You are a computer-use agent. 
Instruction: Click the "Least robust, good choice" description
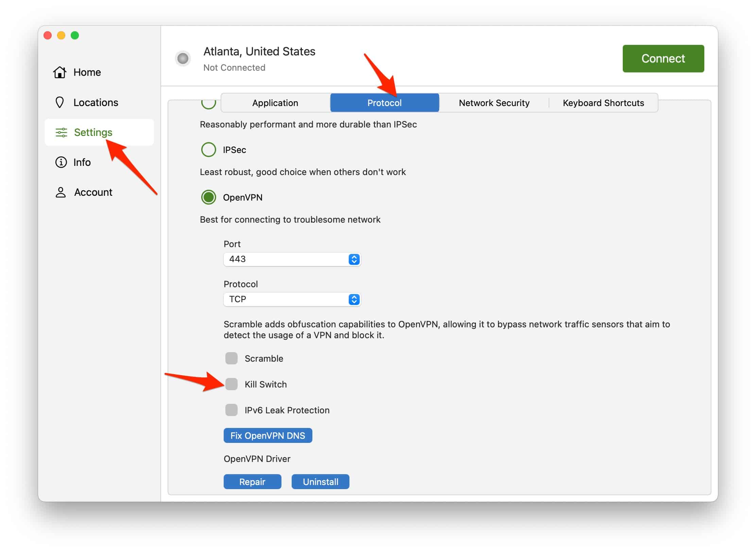303,172
